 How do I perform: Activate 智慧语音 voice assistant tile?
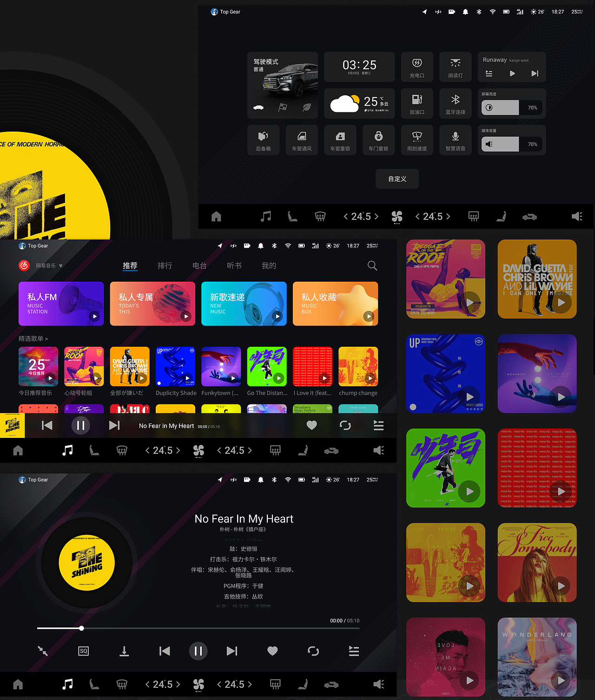click(456, 140)
